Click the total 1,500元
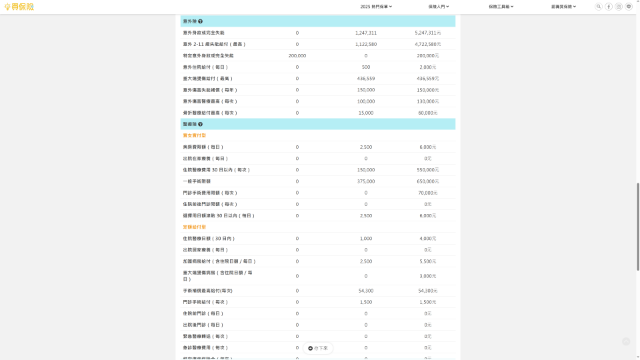This screenshot has height=360, width=640. 428,302
